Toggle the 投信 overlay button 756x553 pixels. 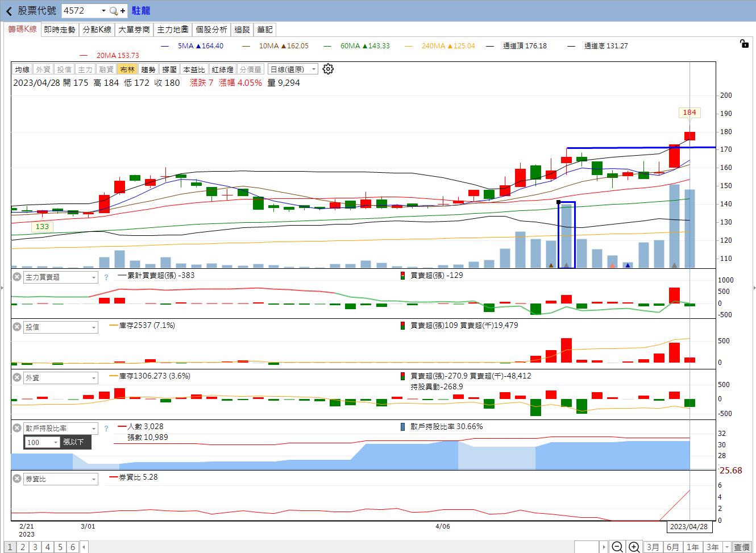point(64,69)
